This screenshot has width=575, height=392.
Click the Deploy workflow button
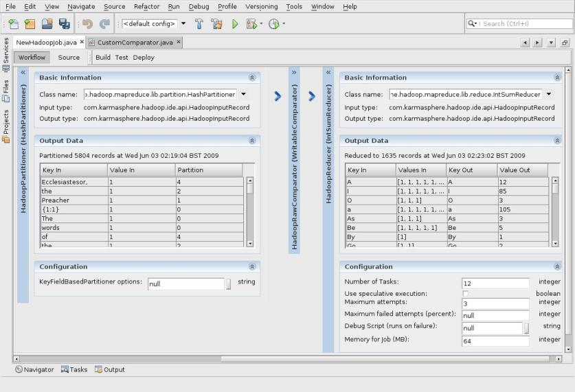coord(144,57)
